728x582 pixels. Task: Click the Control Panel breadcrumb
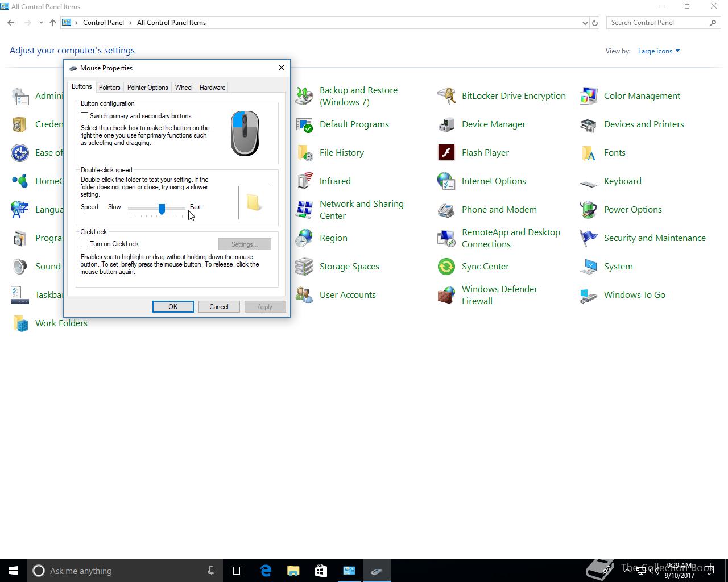(104, 23)
